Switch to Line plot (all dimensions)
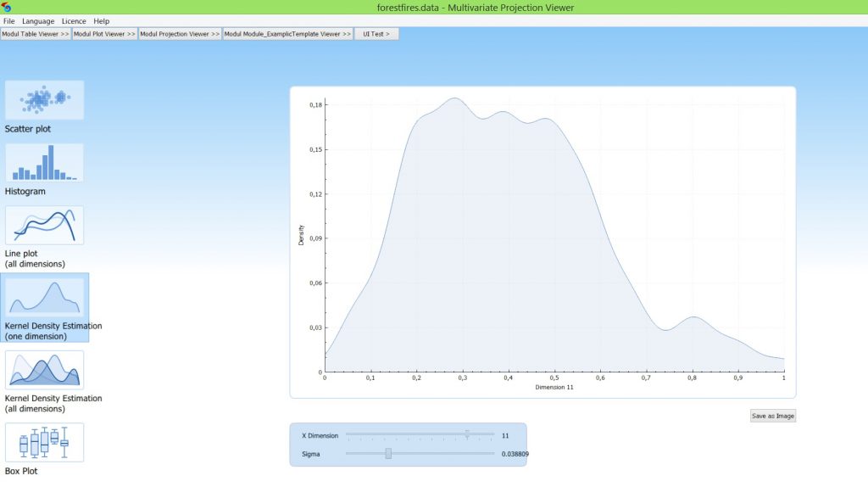The image size is (868, 498). pos(44,225)
